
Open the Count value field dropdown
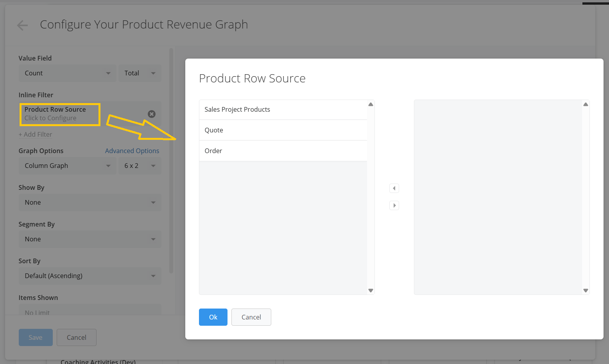(68, 73)
